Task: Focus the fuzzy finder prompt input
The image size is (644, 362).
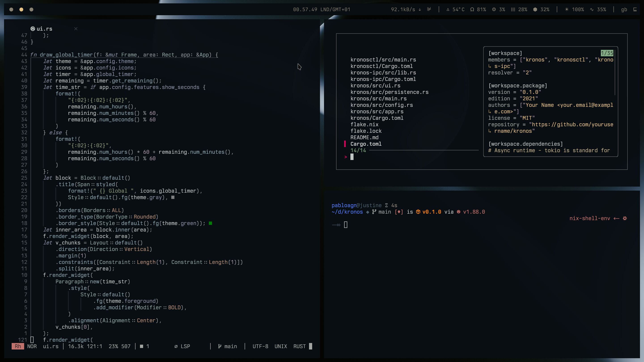Action: point(352,157)
